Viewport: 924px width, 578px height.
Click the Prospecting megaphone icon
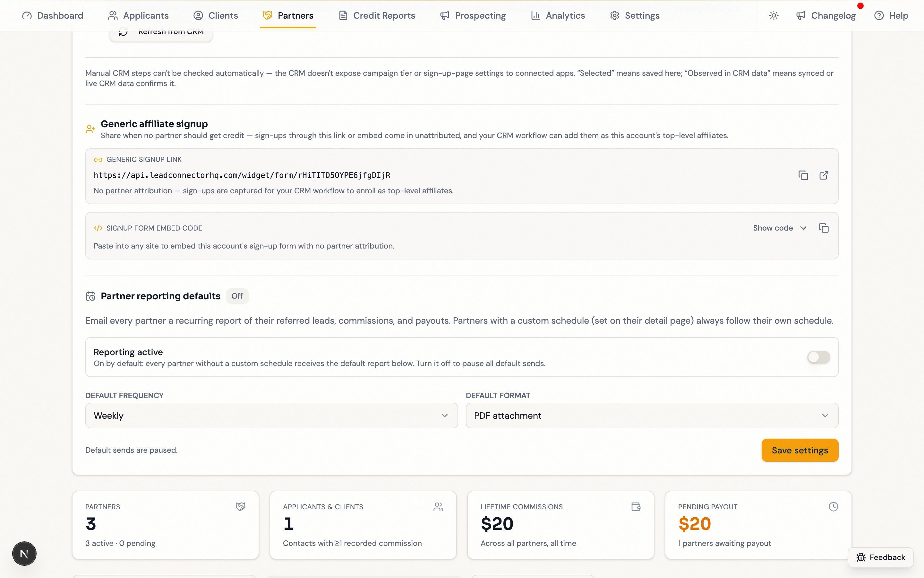point(445,15)
